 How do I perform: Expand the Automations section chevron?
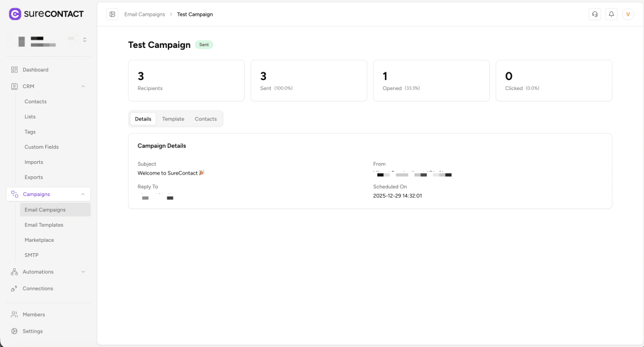coord(83,272)
